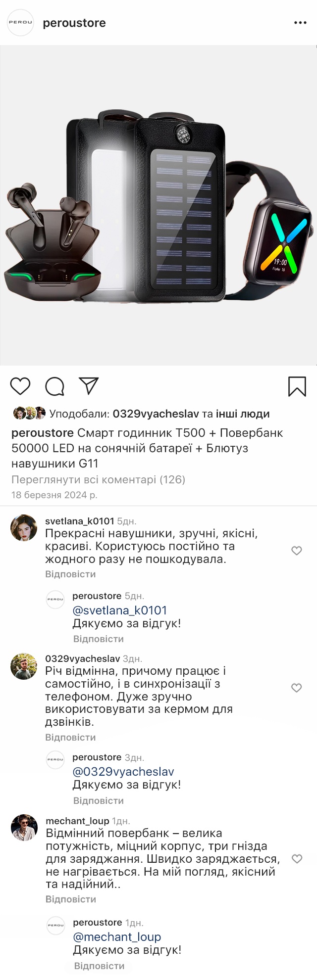View mechant_loup's profile avatar
The image size is (317, 980).
tap(24, 828)
